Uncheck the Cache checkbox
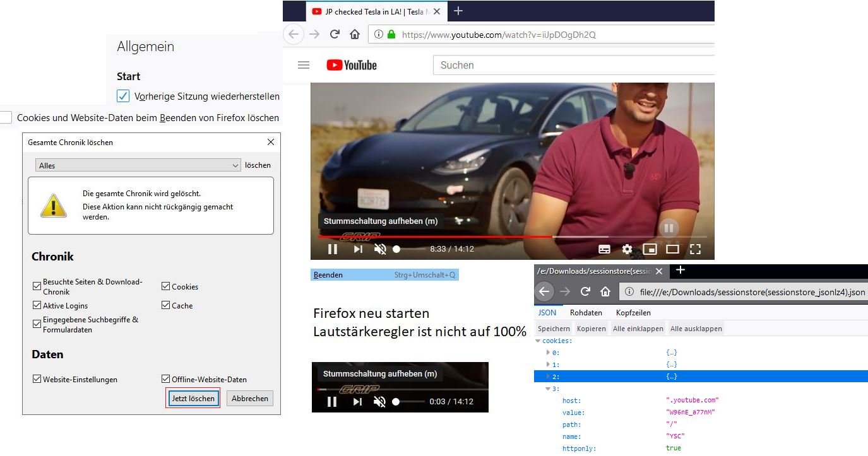Viewport: 868px width, 456px height. click(166, 305)
